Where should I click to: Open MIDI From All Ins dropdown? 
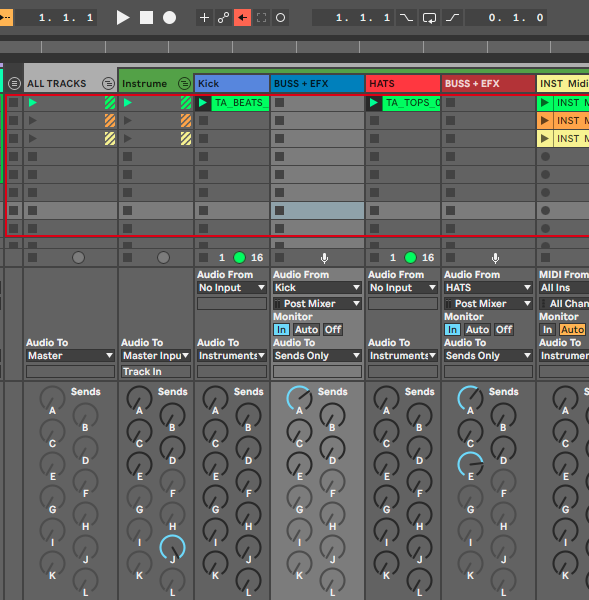[x=564, y=288]
